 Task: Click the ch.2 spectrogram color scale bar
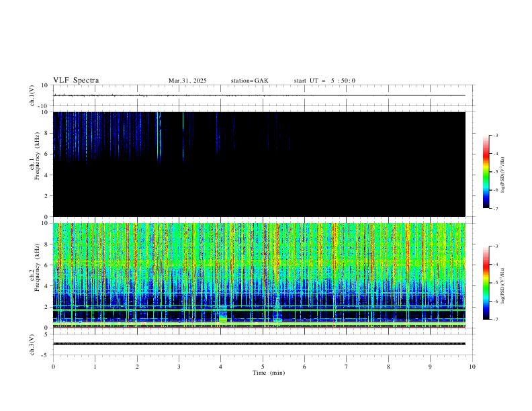coord(486,283)
